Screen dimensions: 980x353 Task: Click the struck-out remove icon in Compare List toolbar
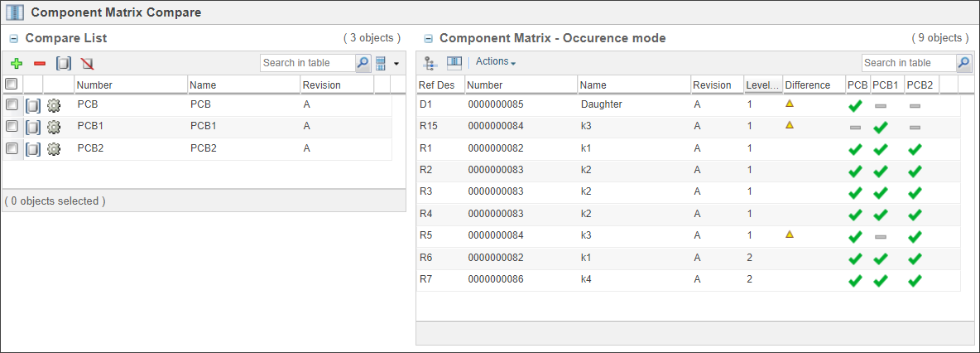(87, 63)
